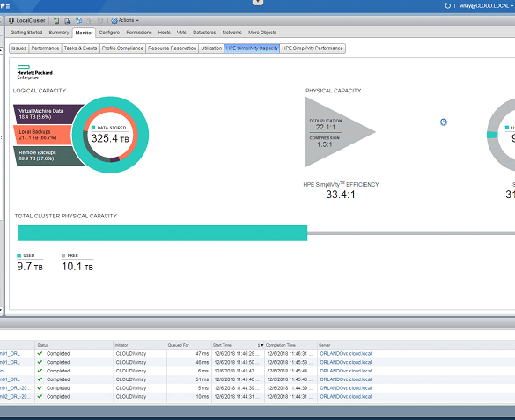This screenshot has width=515, height=420.
Task: Click the 12/6/2018 11:45:43 start time cell
Action: click(x=237, y=371)
